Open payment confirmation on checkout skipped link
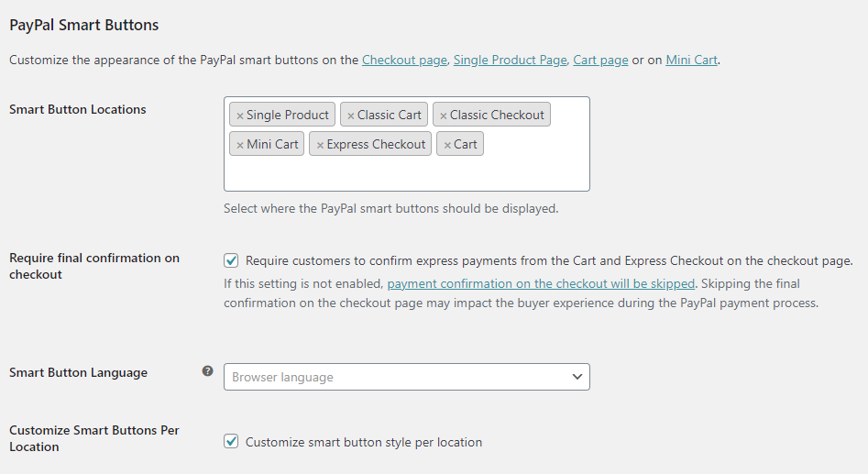 click(541, 283)
